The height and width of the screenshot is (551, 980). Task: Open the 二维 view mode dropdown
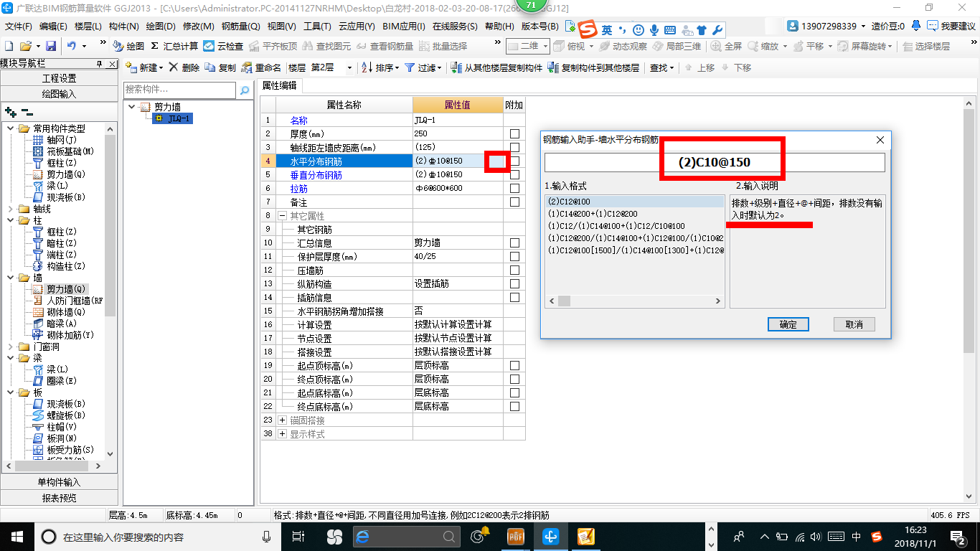pyautogui.click(x=528, y=46)
